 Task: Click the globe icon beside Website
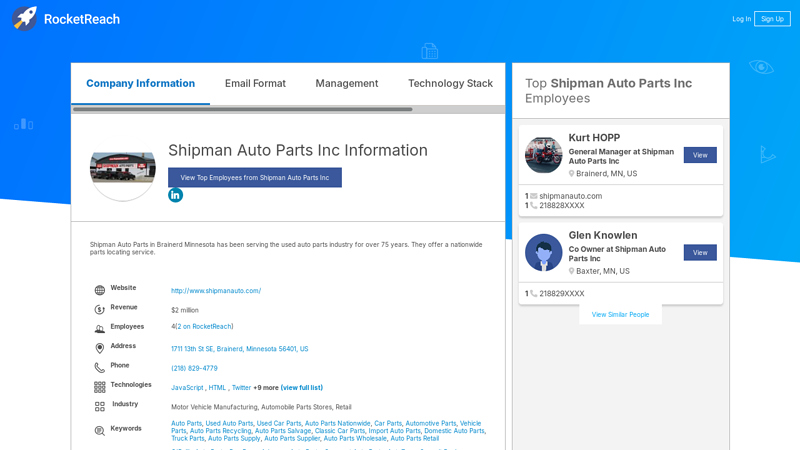click(x=99, y=290)
